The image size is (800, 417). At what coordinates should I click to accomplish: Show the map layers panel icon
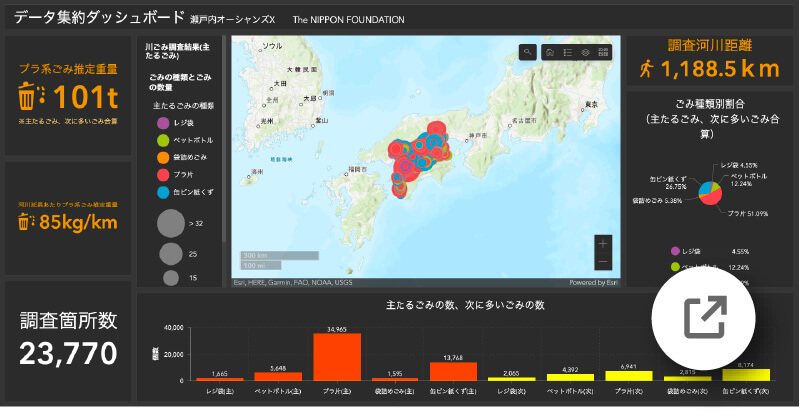(x=585, y=52)
